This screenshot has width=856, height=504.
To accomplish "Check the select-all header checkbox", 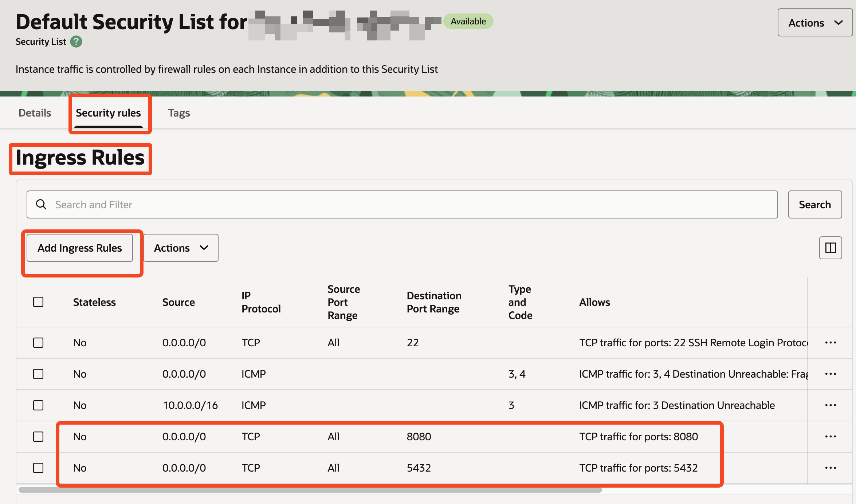I will coord(38,302).
